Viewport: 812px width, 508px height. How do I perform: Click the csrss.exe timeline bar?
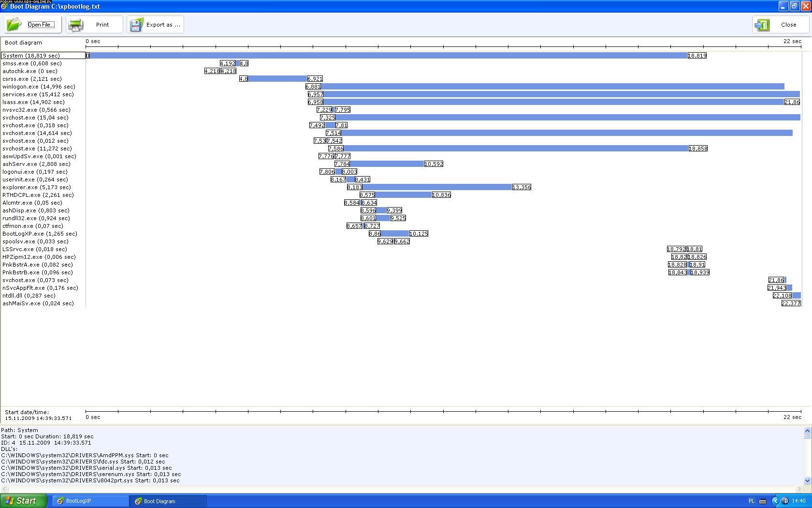point(277,79)
